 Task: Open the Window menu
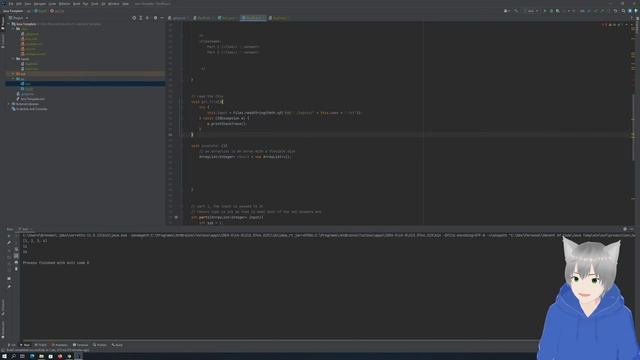113,4
